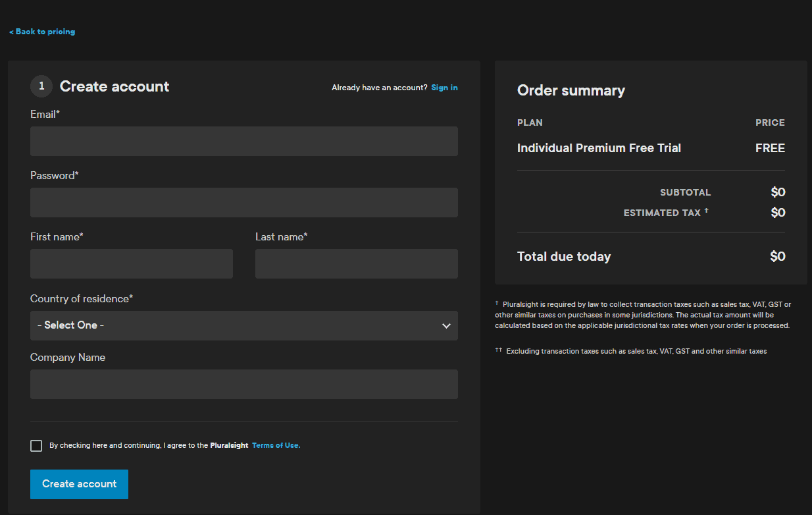Click the Email input field
The image size is (812, 515).
[243, 141]
